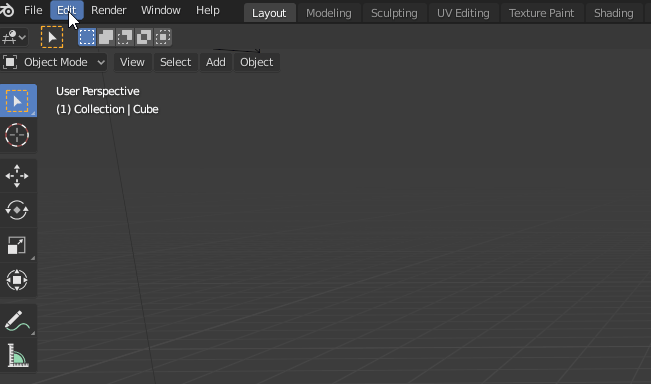This screenshot has height=384, width=651.
Task: Open the viewport View menu
Action: click(x=132, y=62)
